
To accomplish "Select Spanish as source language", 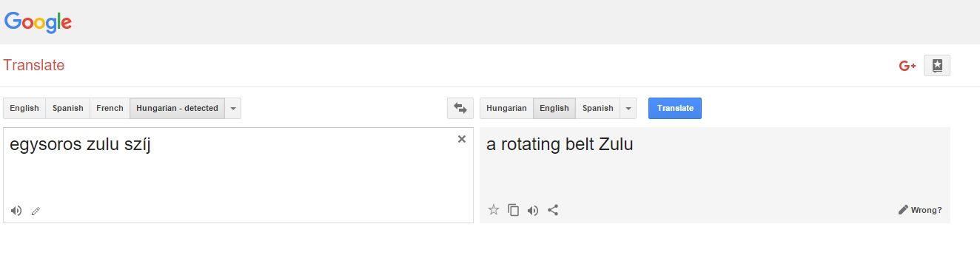I will 68,108.
